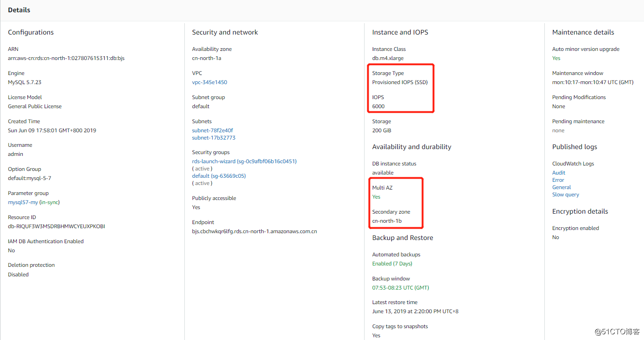Select the endpoint bjs.cbchwkqr6lfg address
Viewport: 644px width, 340px height.
(254, 231)
